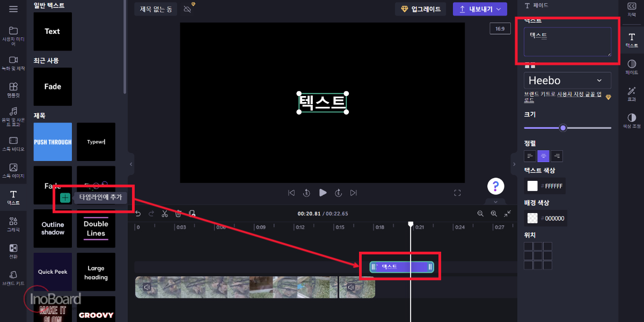Redo the last action

[x=151, y=214]
